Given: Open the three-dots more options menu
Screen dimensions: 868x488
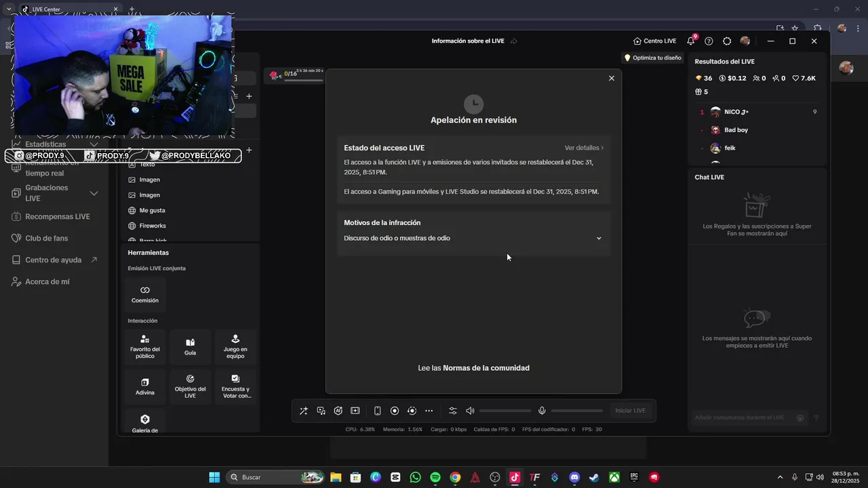Looking at the screenshot, I should (429, 411).
